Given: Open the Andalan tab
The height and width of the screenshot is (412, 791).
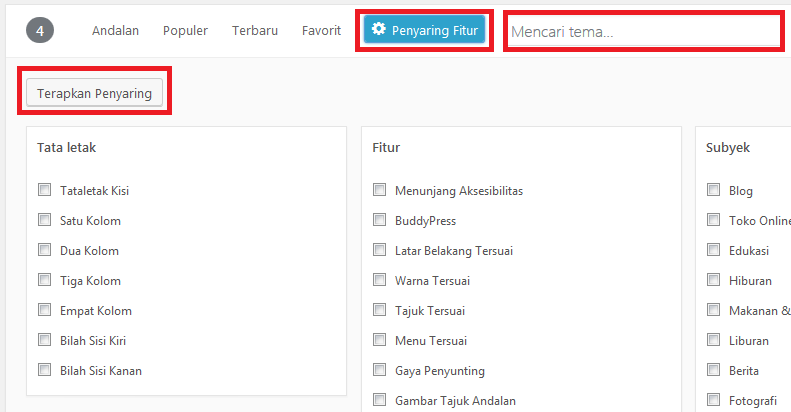Looking at the screenshot, I should [x=116, y=31].
